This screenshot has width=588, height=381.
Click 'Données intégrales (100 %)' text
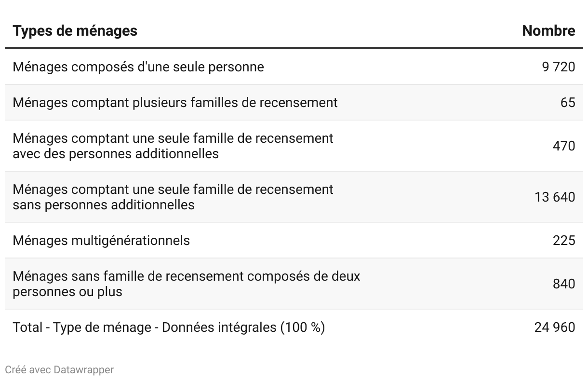click(x=243, y=327)
